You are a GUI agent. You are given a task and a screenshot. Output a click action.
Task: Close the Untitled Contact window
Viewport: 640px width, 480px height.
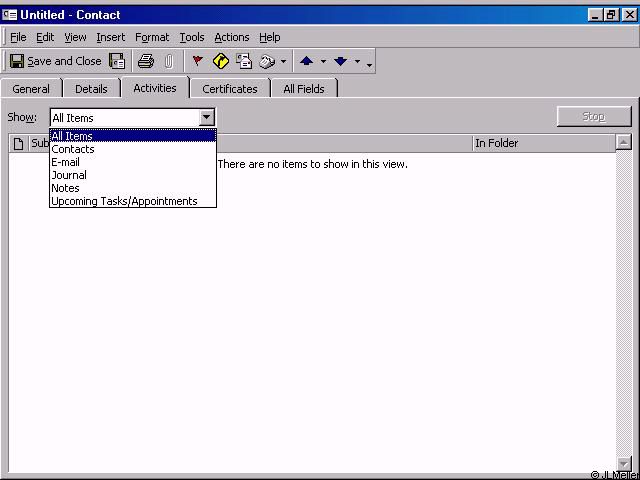pos(629,15)
